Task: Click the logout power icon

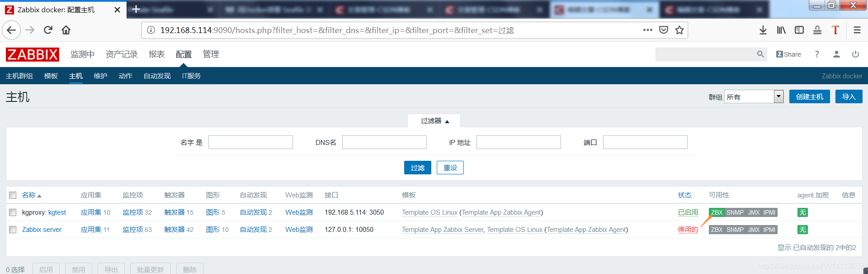Action: pos(855,54)
